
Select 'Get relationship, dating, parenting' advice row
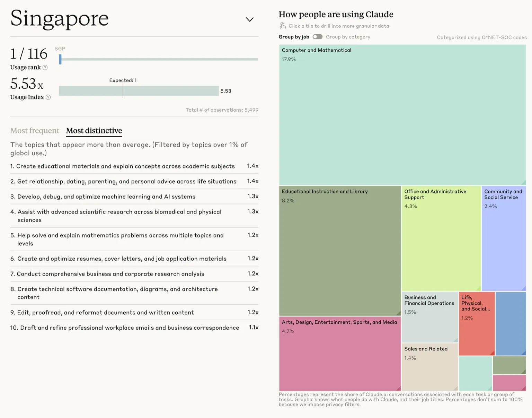pyautogui.click(x=134, y=181)
